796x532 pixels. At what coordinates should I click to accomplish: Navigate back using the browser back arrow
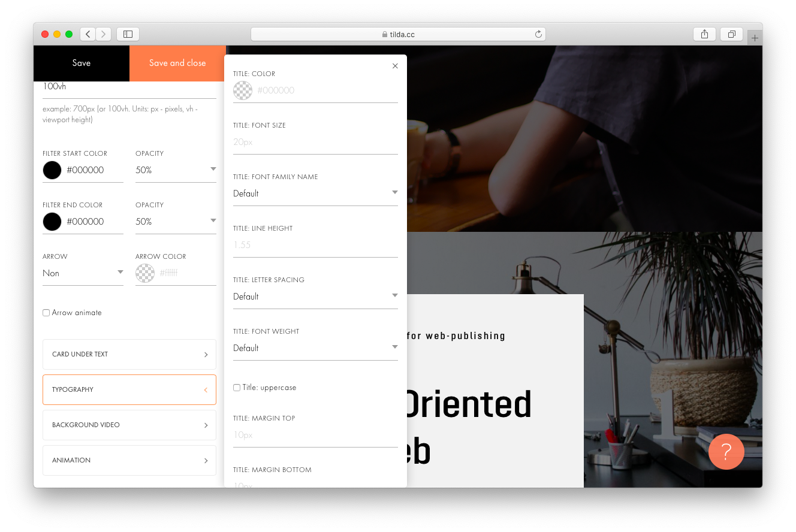click(x=88, y=34)
